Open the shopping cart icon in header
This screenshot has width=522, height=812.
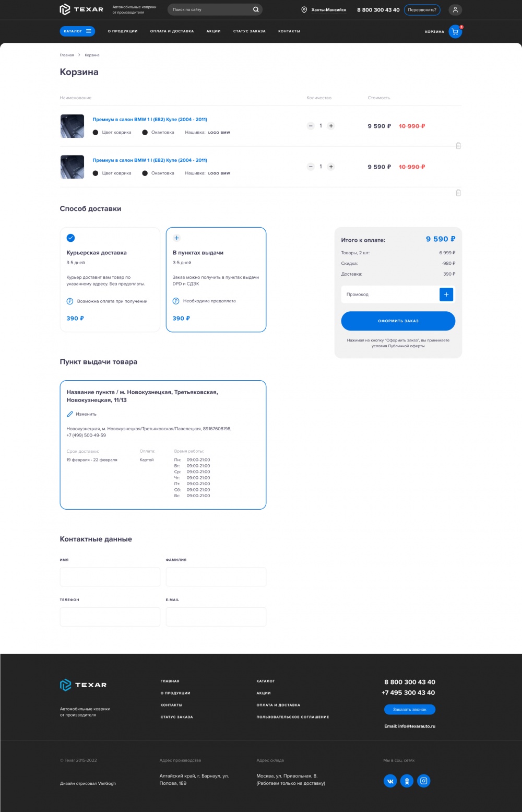(455, 32)
